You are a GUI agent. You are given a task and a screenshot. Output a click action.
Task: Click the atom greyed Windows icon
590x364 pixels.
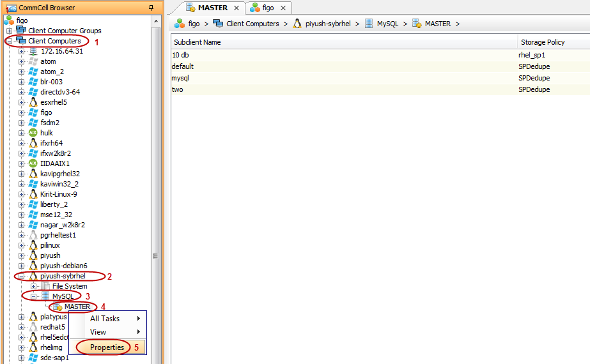(x=33, y=61)
